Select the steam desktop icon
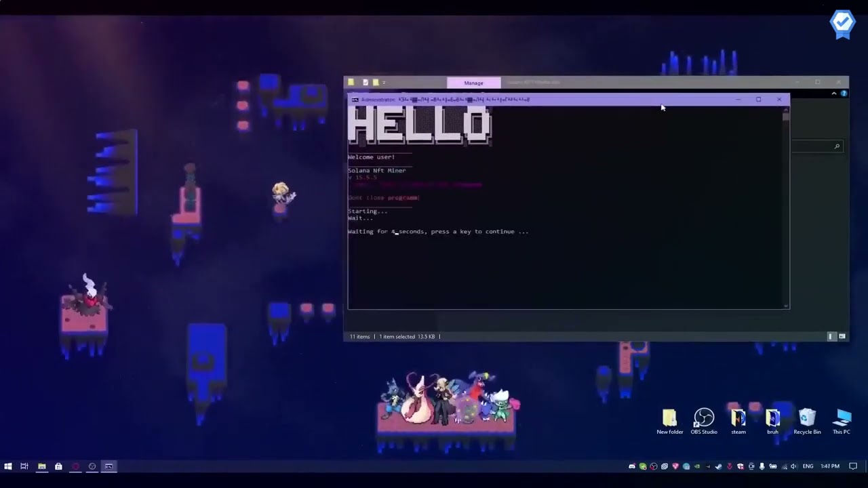This screenshot has height=488, width=868. [x=738, y=422]
